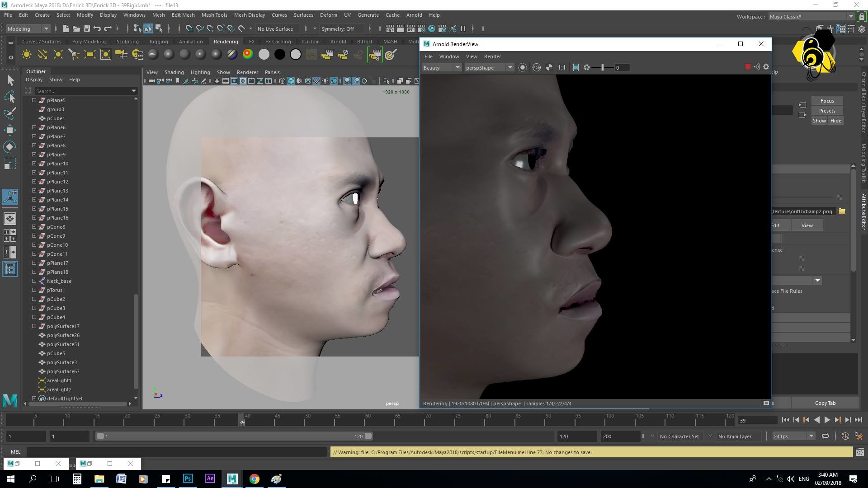
Task: Create an area light from Rendering shelf
Action: pos(90,55)
